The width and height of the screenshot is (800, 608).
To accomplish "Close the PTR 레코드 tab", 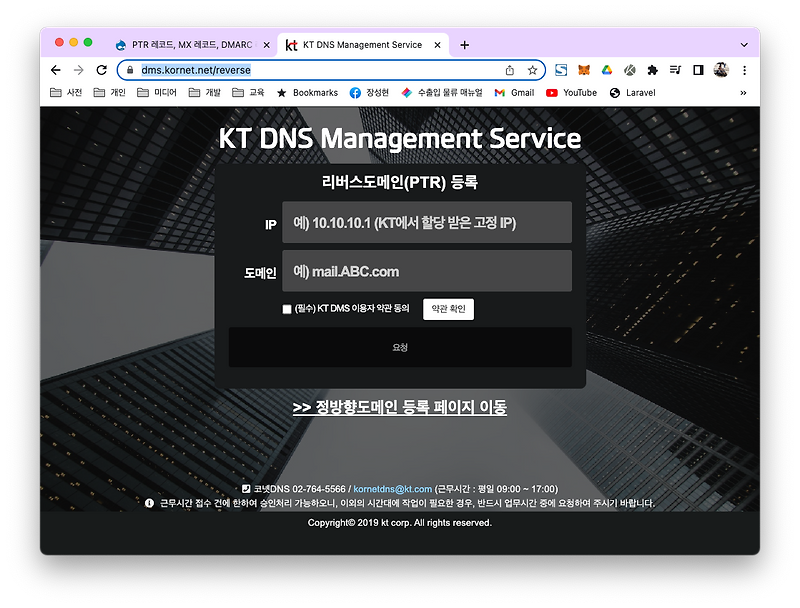I will click(266, 45).
